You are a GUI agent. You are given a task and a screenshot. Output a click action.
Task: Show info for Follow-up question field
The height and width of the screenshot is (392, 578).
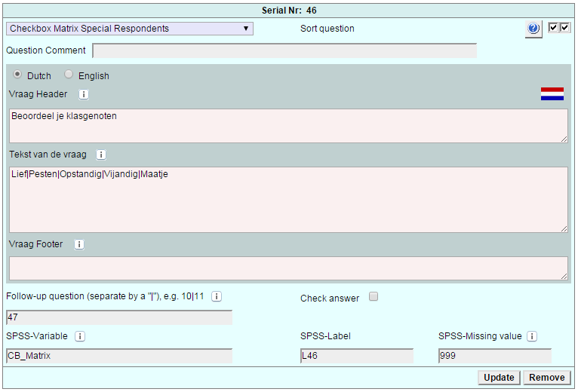click(217, 296)
